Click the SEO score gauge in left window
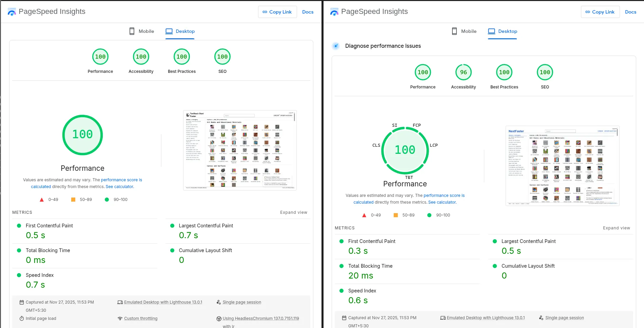644x328 pixels. 222,57
